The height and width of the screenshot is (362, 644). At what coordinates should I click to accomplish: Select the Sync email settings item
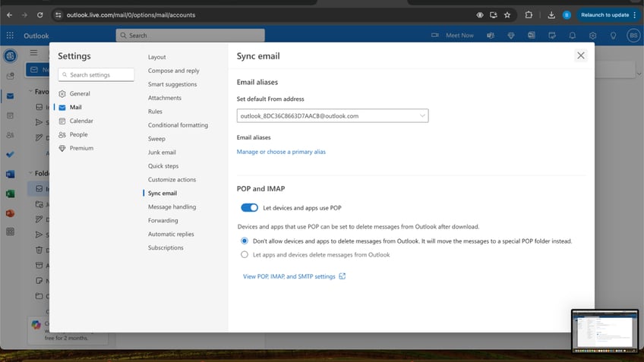[x=163, y=193]
